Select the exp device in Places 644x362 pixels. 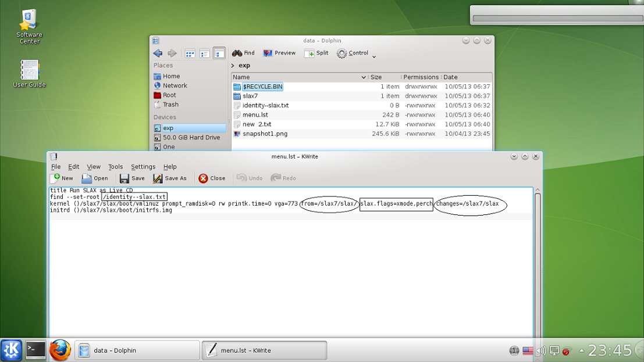189,128
